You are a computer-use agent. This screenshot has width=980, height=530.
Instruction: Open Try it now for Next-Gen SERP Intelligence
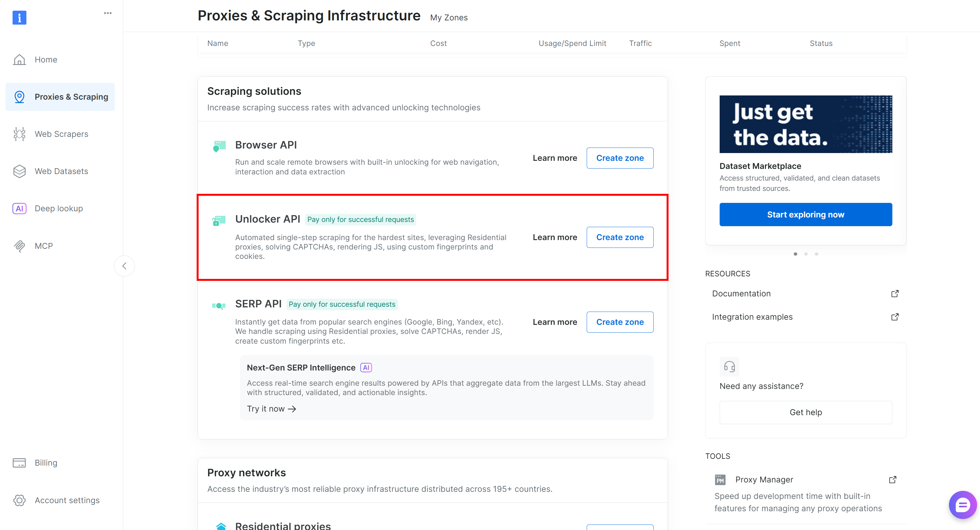click(x=271, y=409)
